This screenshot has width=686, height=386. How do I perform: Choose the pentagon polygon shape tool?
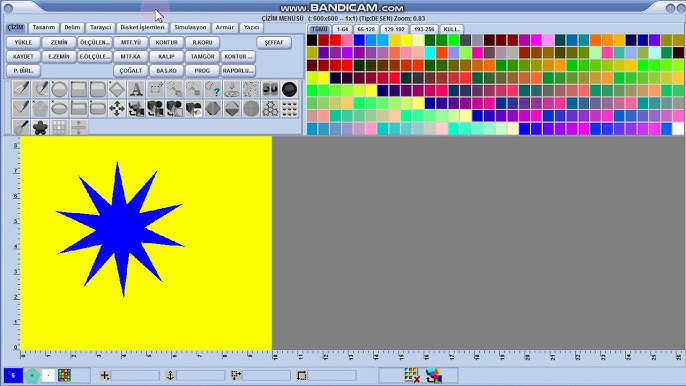(x=40, y=108)
